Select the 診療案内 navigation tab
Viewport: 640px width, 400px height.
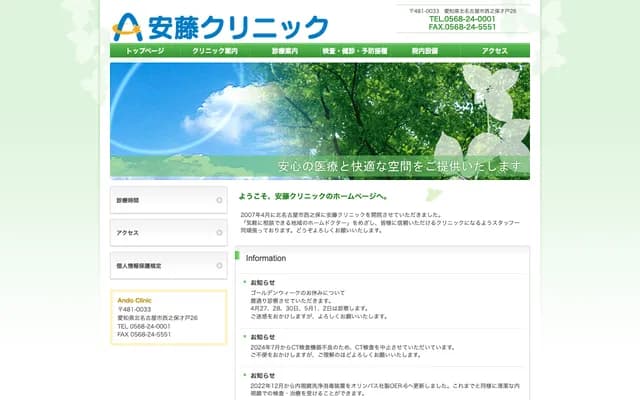click(x=284, y=50)
